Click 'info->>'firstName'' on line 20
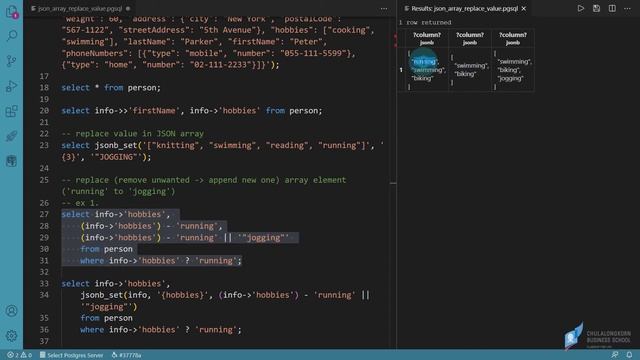 [x=137, y=111]
